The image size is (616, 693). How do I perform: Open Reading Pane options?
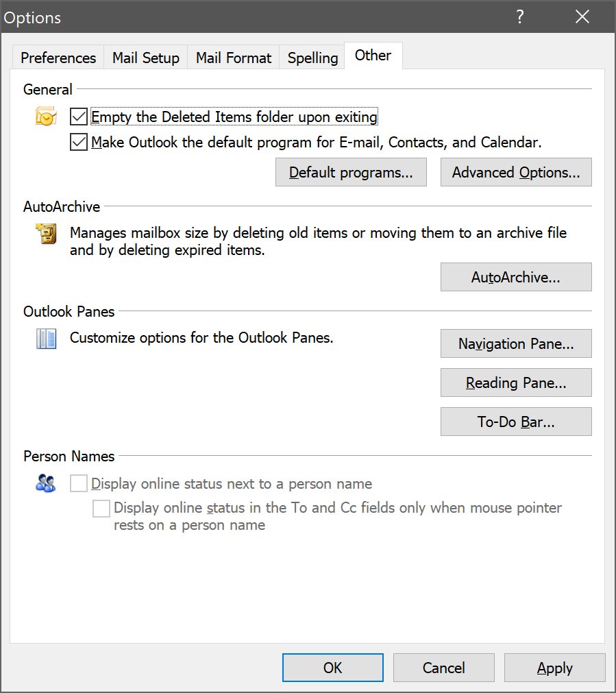point(516,382)
